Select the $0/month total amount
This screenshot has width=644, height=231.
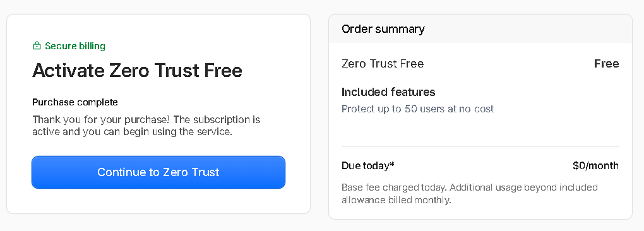click(595, 166)
